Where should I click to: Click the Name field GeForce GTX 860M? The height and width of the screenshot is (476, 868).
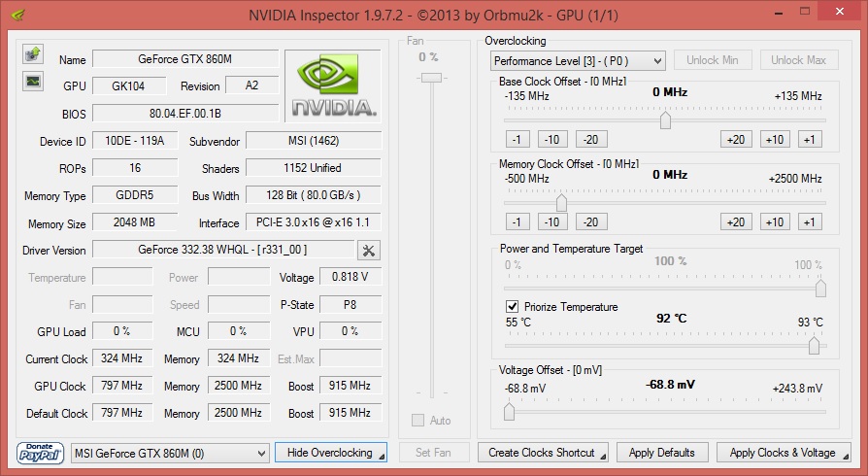(185, 58)
